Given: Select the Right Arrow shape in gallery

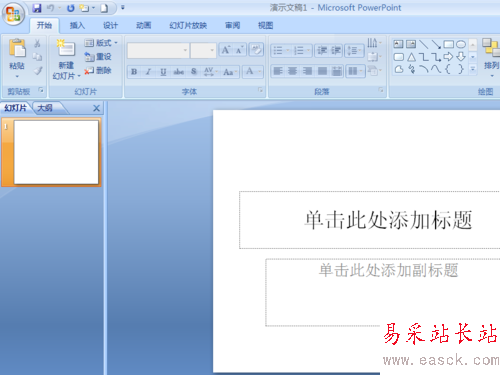Looking at the screenshot, I should click(448, 57).
